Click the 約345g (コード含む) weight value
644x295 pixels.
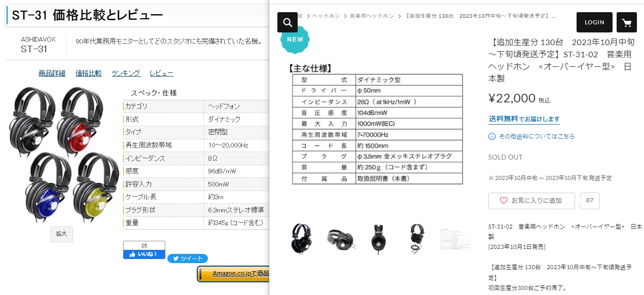pyautogui.click(x=236, y=223)
